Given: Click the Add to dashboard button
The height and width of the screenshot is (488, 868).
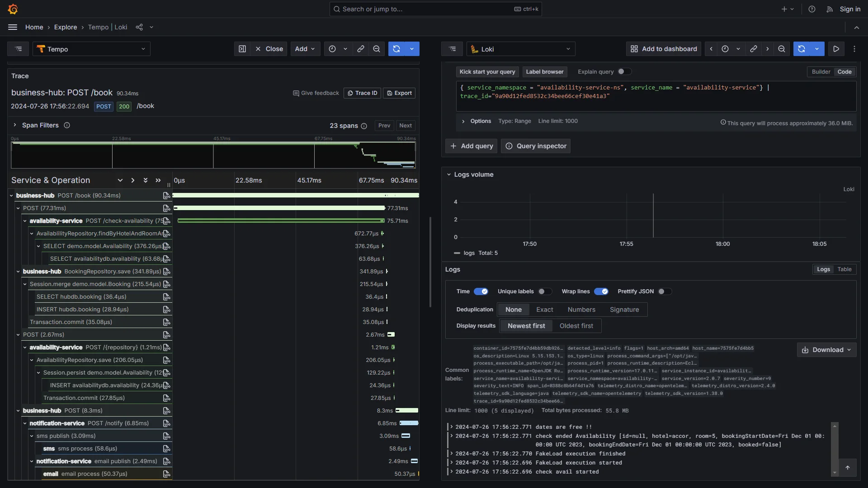Looking at the screenshot, I should [x=663, y=49].
